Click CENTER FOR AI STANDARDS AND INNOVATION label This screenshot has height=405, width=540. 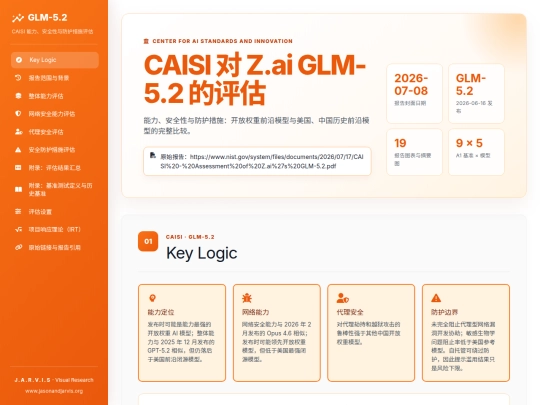pos(222,41)
